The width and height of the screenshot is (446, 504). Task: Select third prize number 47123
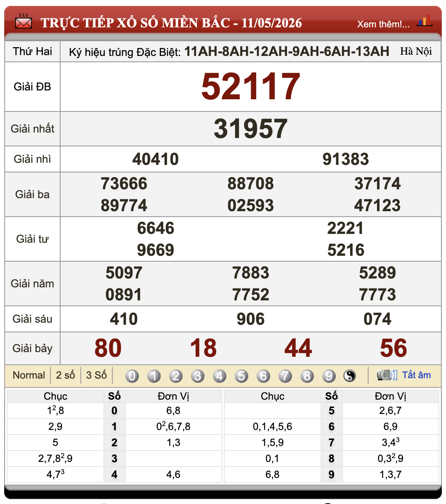pyautogui.click(x=377, y=205)
